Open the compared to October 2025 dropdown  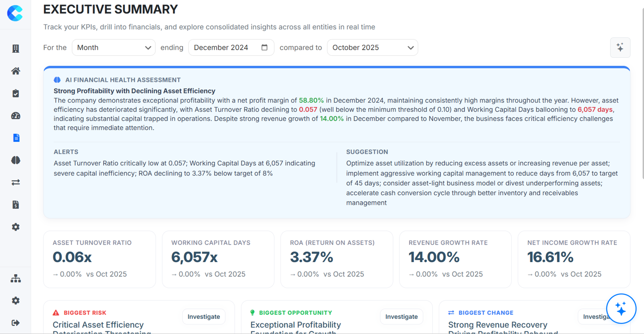pos(372,47)
